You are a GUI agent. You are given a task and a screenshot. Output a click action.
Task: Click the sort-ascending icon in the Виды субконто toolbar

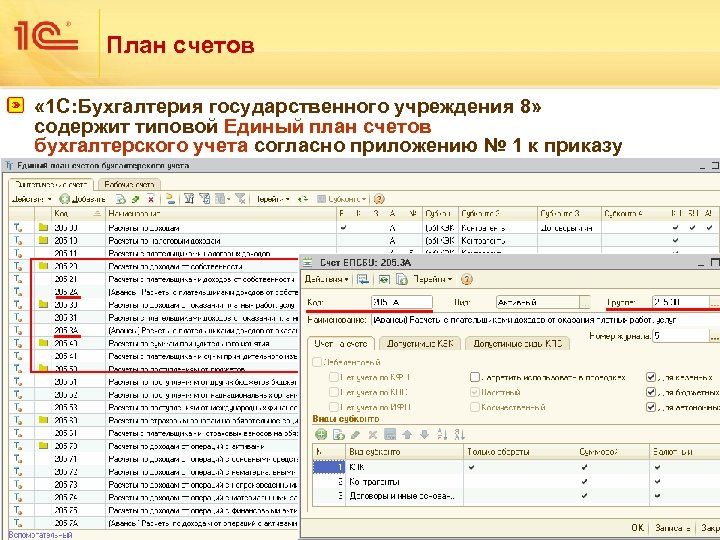[442, 434]
